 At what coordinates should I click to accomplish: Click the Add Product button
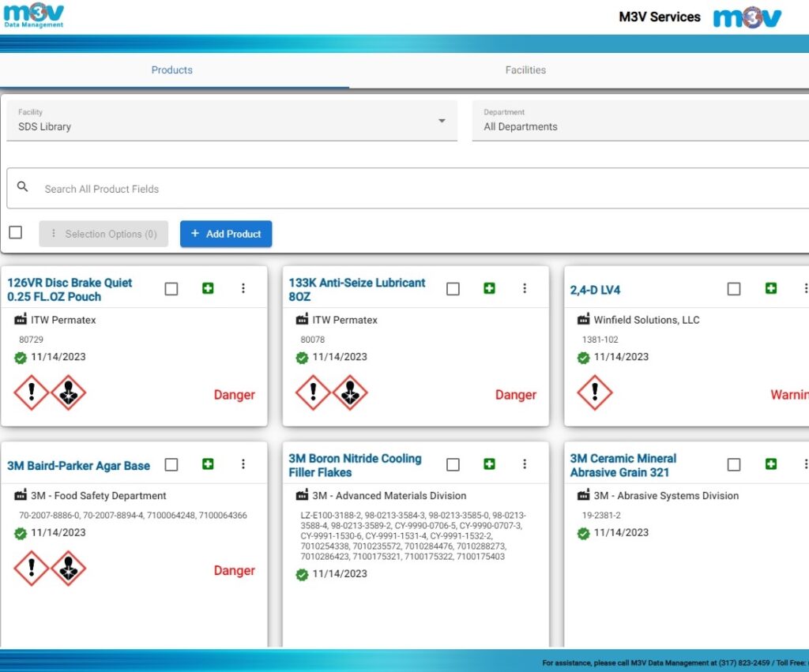tap(226, 234)
